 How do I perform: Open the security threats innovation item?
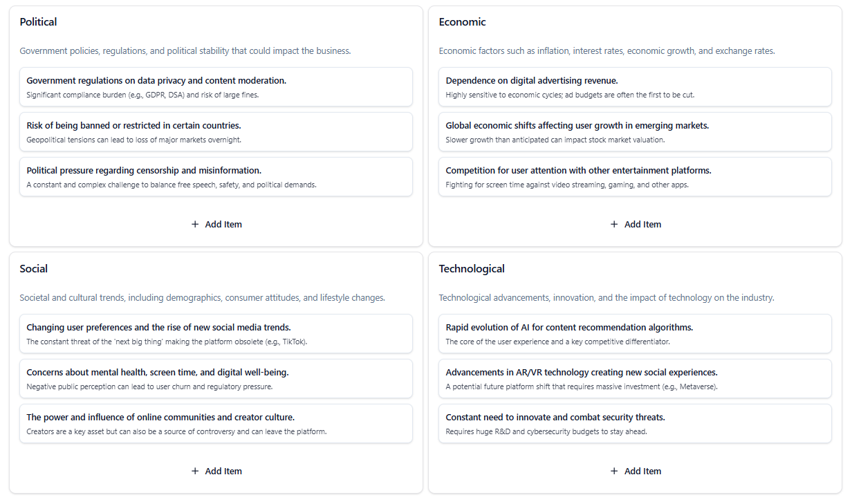[x=635, y=424]
